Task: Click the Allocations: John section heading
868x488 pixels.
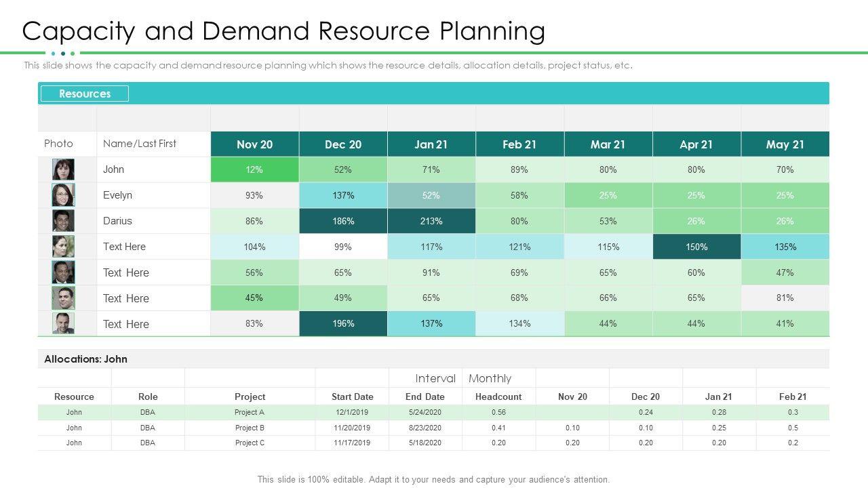Action: click(85, 359)
